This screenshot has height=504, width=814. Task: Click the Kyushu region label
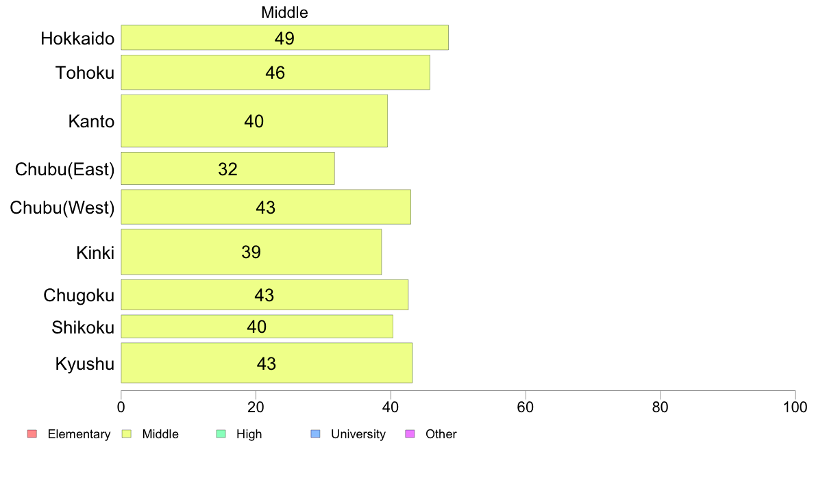pyautogui.click(x=84, y=364)
